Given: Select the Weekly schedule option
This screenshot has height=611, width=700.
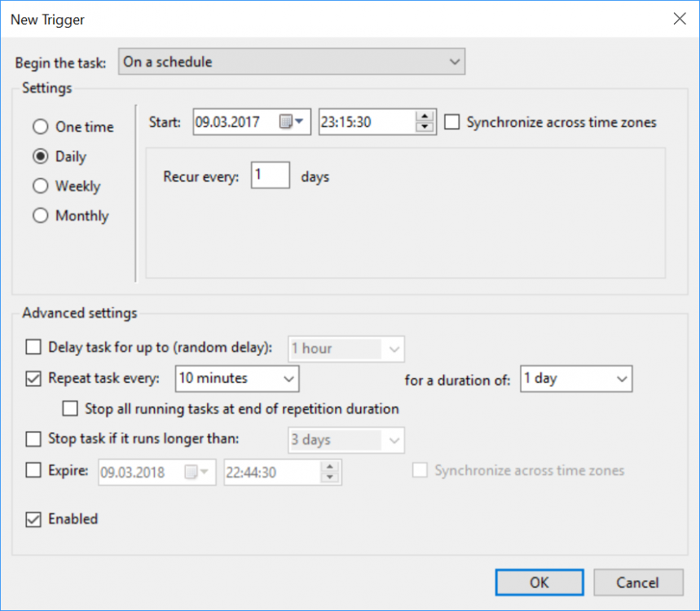Looking at the screenshot, I should 40,187.
